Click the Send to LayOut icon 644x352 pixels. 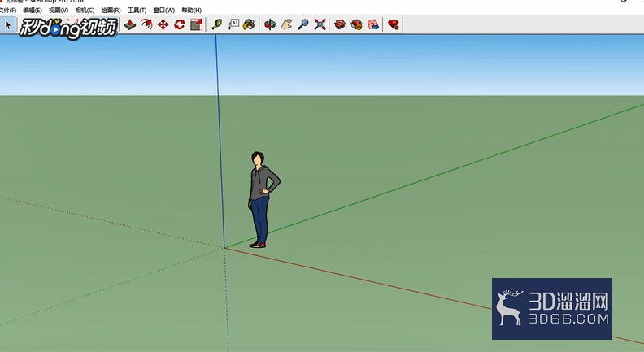pyautogui.click(x=373, y=24)
